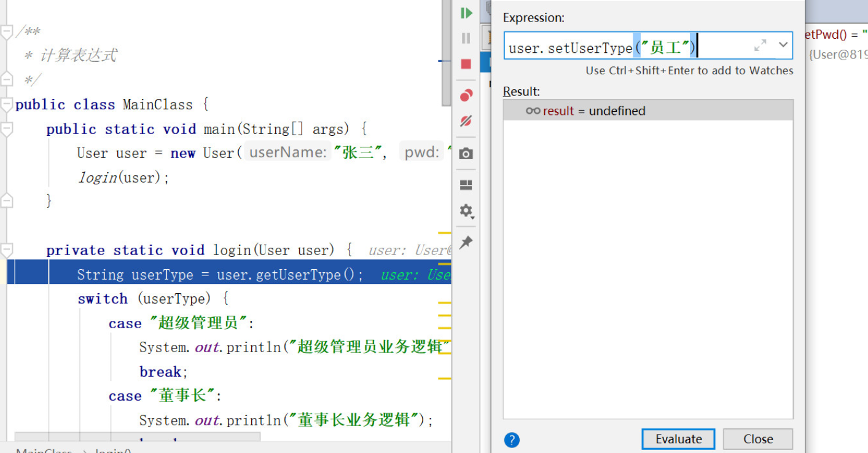Stop the debug session with the red square
This screenshot has width=868, height=453.
click(466, 64)
